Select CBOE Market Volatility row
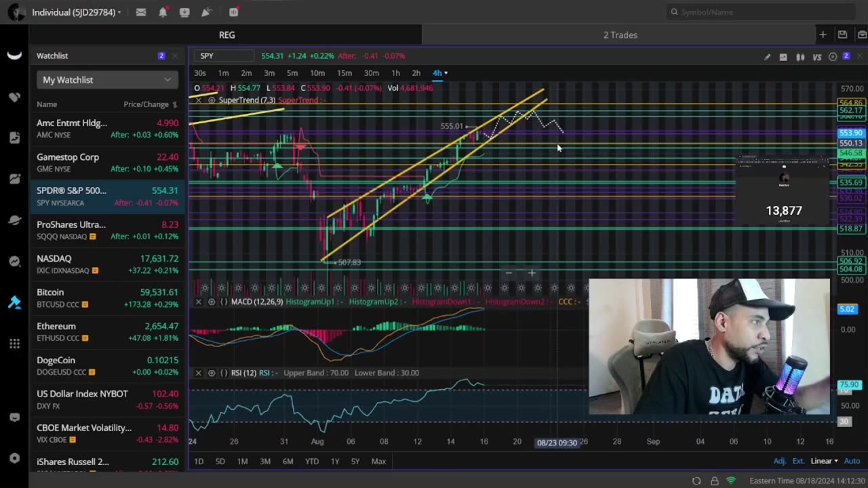Image resolution: width=868 pixels, height=488 pixels. (107, 434)
